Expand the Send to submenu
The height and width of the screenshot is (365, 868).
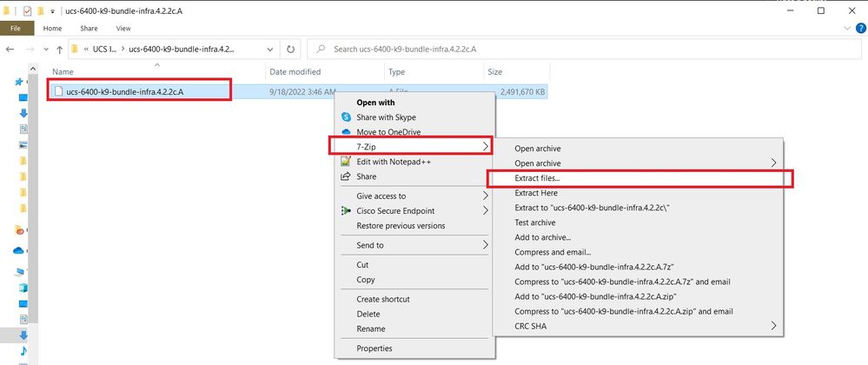[x=415, y=245]
